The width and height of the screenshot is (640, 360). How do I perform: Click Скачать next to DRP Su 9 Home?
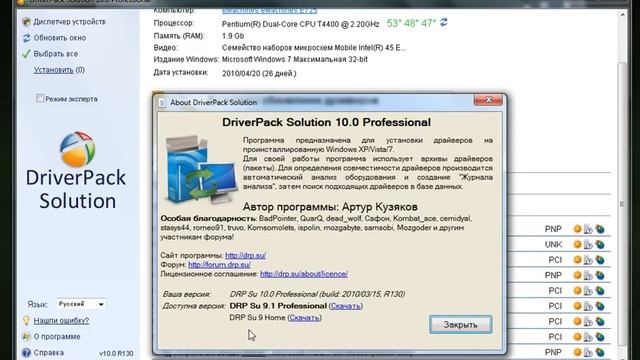tap(304, 318)
